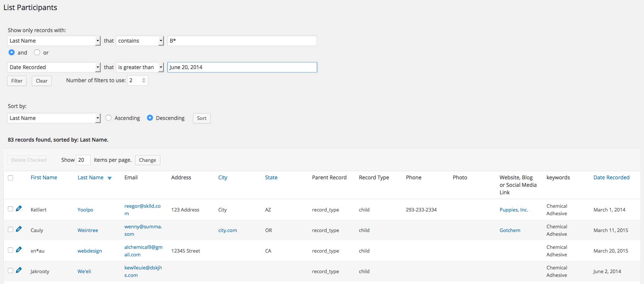The image size is (644, 284).
Task: Open edit pencil for xn*au record
Action: (19, 250)
